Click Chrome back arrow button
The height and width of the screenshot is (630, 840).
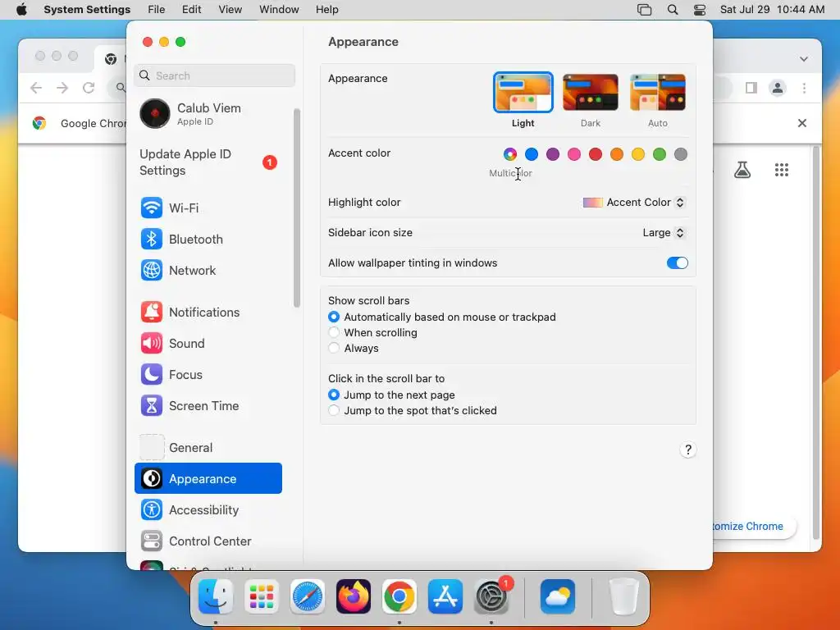(x=36, y=88)
